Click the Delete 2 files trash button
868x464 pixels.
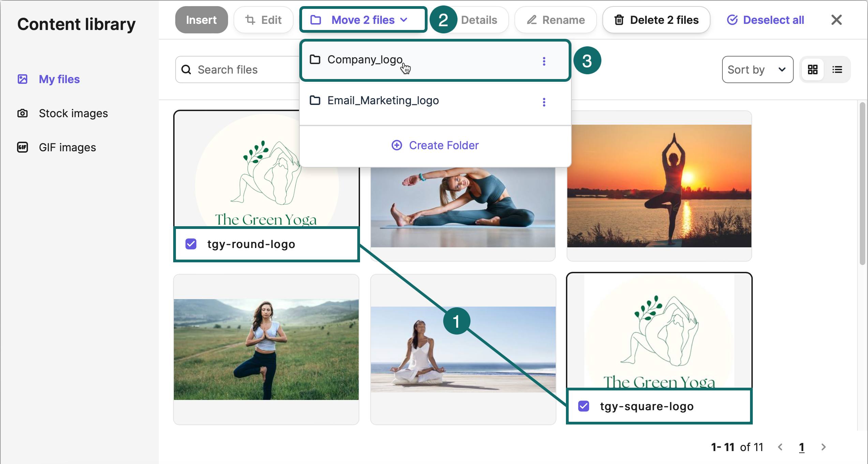[656, 20]
